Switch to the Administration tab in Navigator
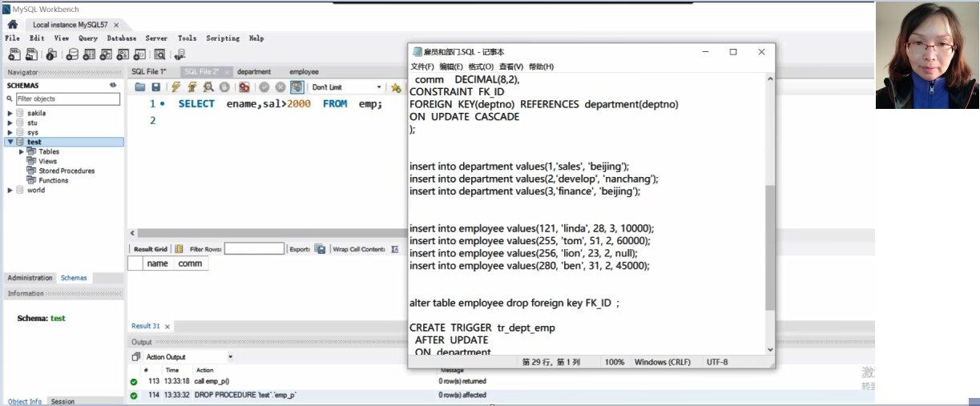The height and width of the screenshot is (406, 980). (x=30, y=278)
